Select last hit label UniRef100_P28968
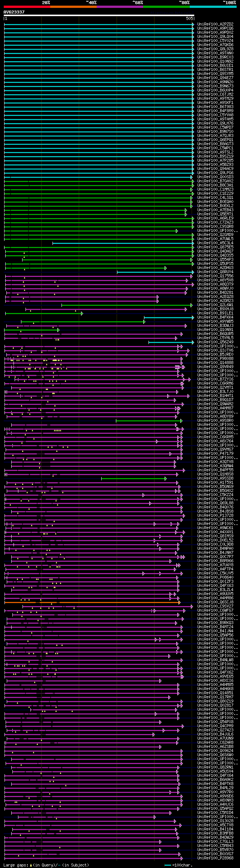The height and width of the screenshot is (868, 240). point(215,858)
